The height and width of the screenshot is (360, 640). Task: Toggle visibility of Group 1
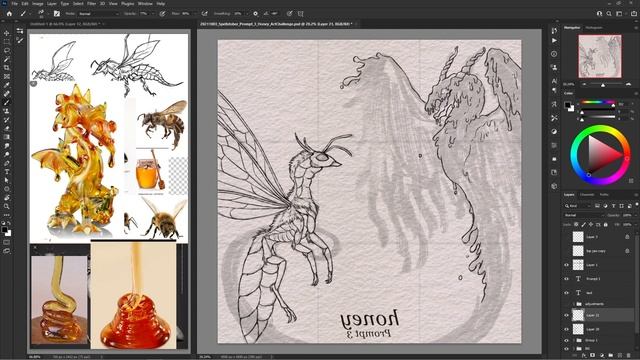pos(567,340)
